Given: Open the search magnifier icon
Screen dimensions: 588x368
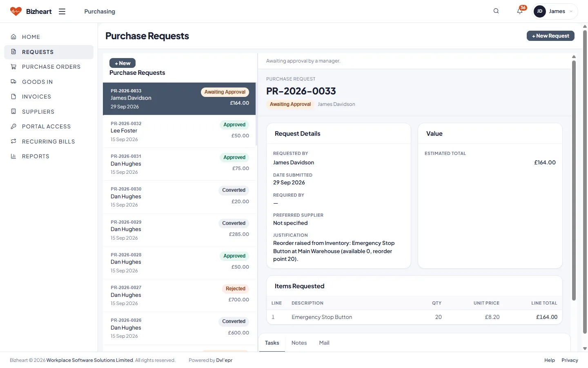Looking at the screenshot, I should [x=496, y=11].
